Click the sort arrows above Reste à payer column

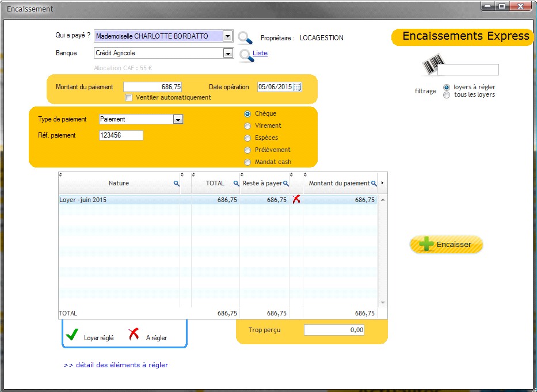(x=242, y=174)
